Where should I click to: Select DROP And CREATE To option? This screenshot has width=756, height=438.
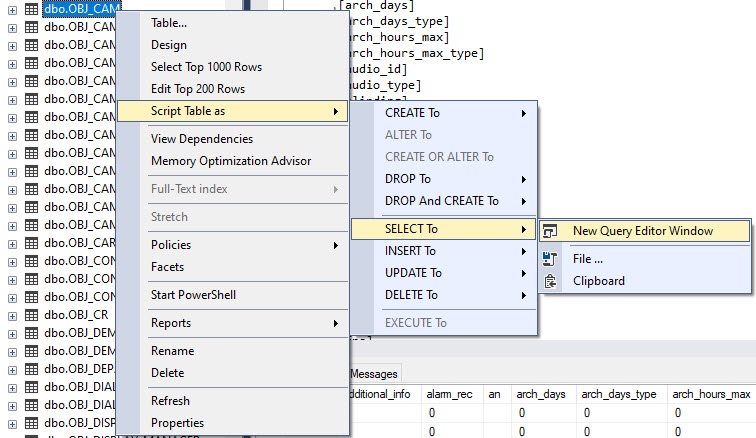click(x=442, y=201)
